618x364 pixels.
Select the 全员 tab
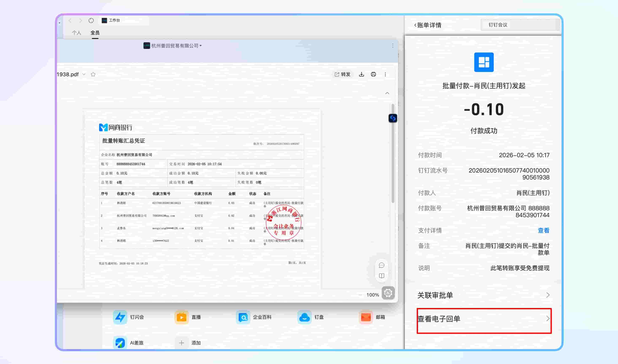click(95, 33)
